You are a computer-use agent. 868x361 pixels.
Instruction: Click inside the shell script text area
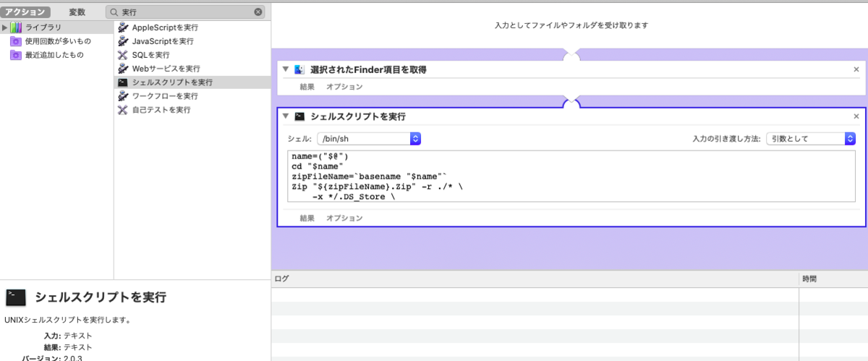pyautogui.click(x=571, y=177)
